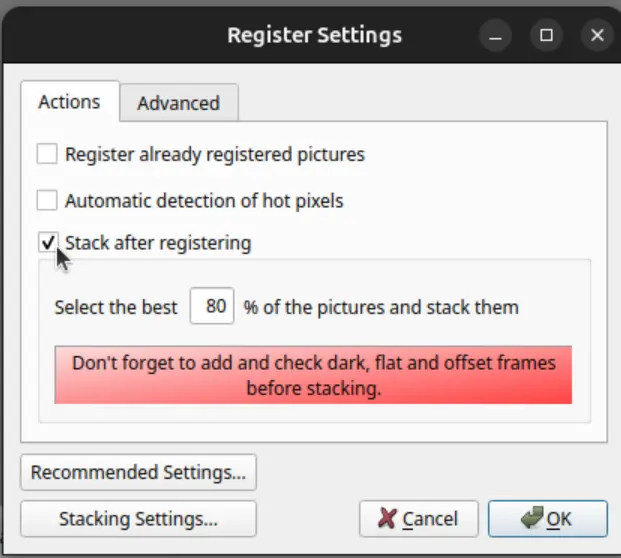Confirm with the OK button label
This screenshot has height=558, width=621.
coord(559,519)
